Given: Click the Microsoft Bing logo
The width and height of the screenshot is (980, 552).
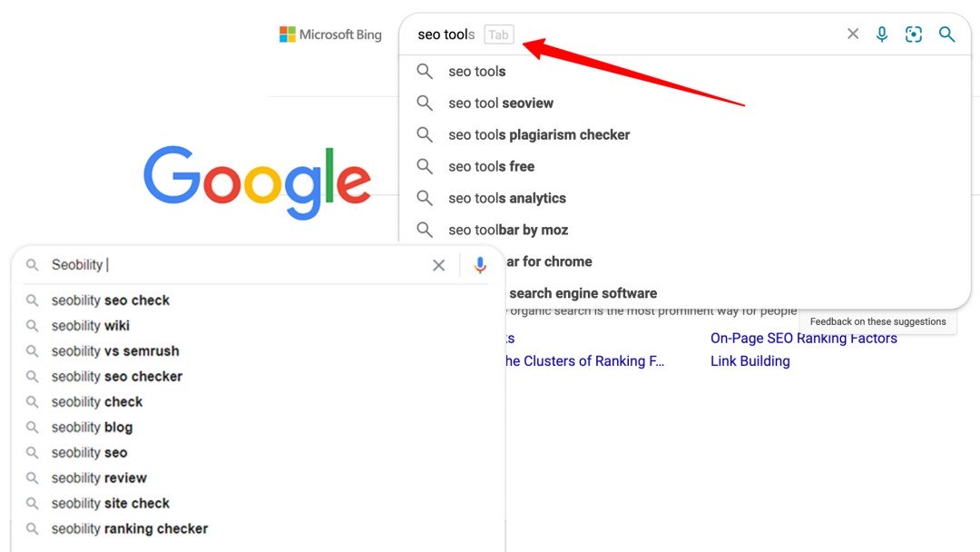Looking at the screenshot, I should [x=330, y=34].
